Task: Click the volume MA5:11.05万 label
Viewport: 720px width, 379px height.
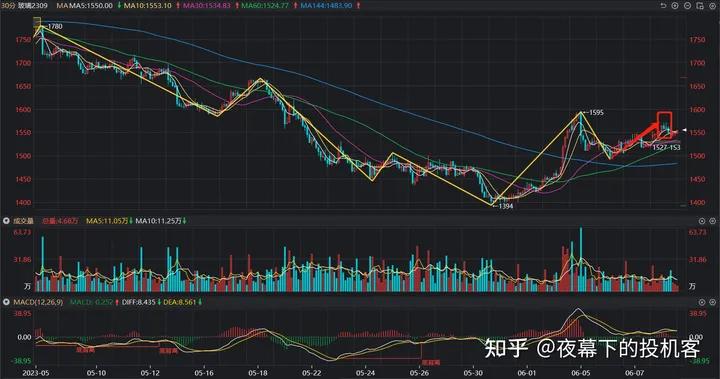Action: (x=107, y=221)
